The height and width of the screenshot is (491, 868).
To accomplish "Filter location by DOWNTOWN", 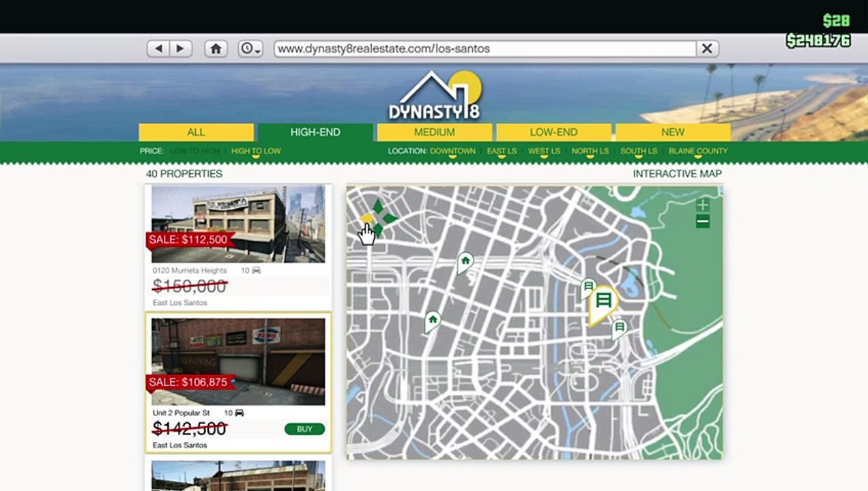I will 452,151.
